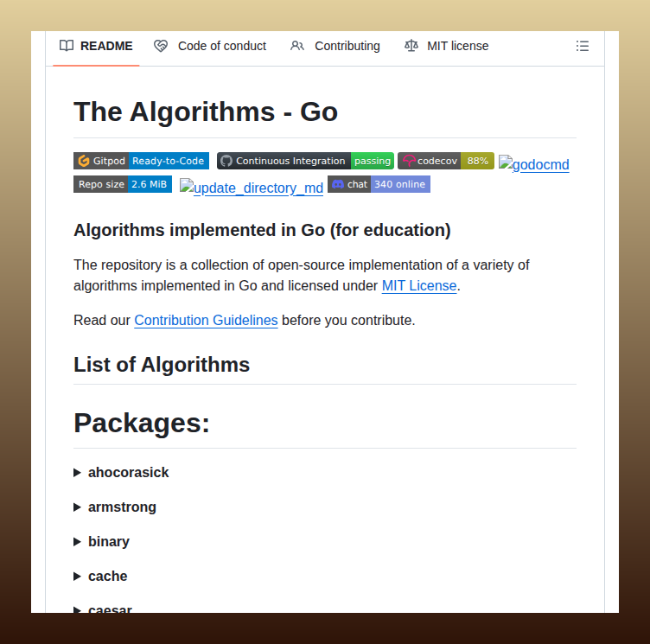Click the List of Algorithms heading
Screen dimensions: 650x644
[x=162, y=365]
